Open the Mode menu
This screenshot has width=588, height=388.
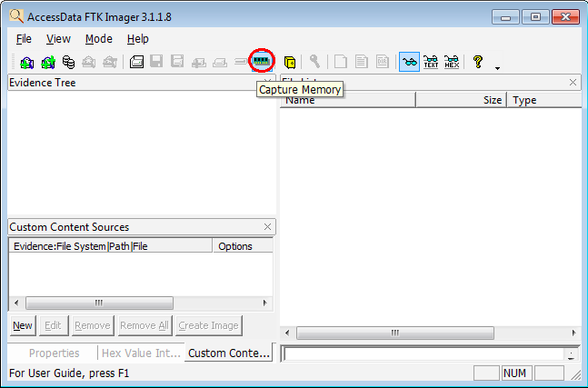99,39
